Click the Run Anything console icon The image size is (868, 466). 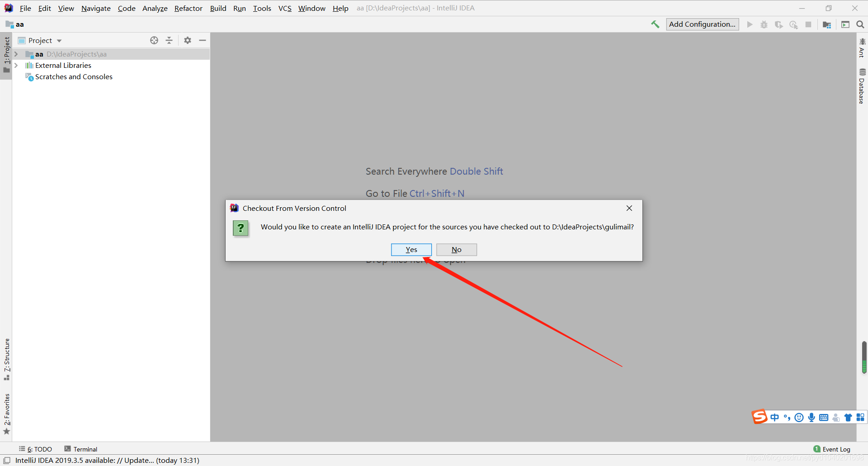(845, 24)
